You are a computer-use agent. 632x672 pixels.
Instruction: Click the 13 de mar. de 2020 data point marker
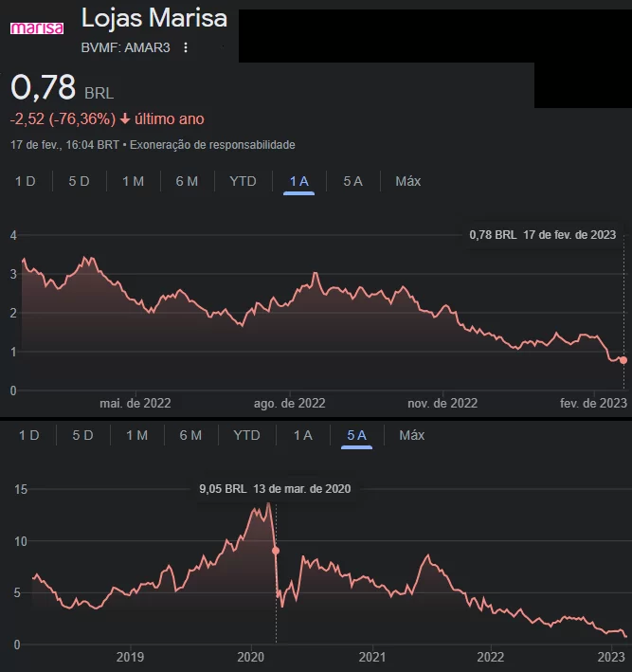point(276,551)
